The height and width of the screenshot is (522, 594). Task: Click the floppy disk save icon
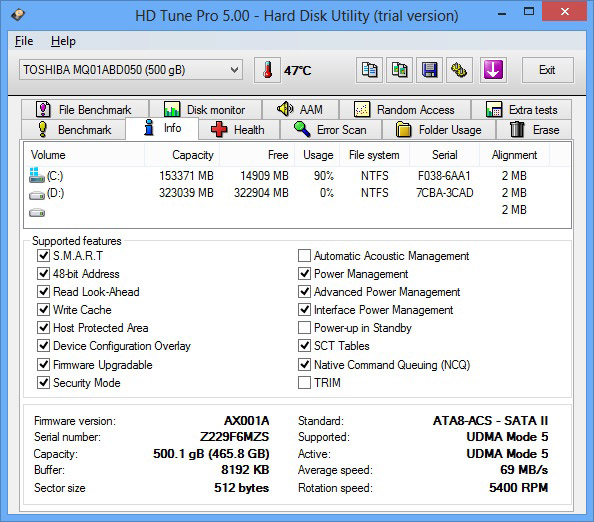click(x=429, y=70)
